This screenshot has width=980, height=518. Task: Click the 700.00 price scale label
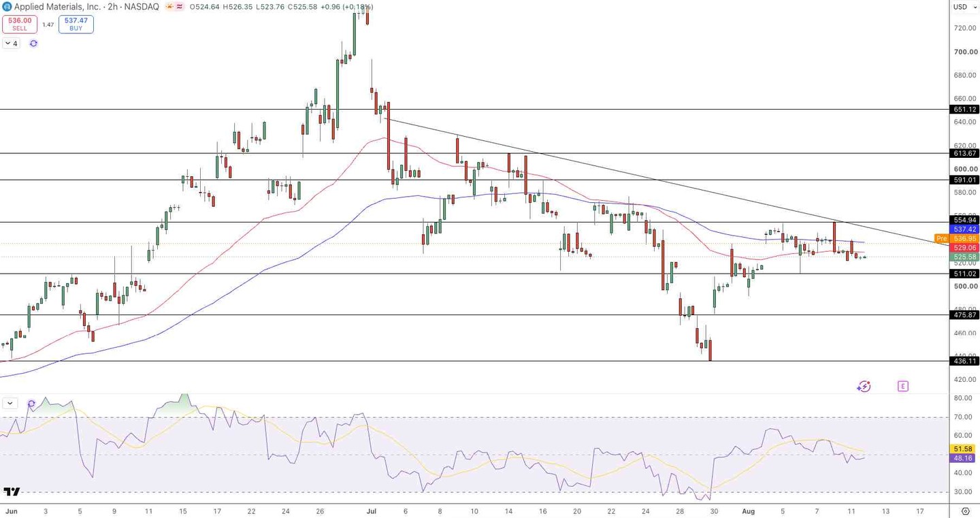pos(966,52)
